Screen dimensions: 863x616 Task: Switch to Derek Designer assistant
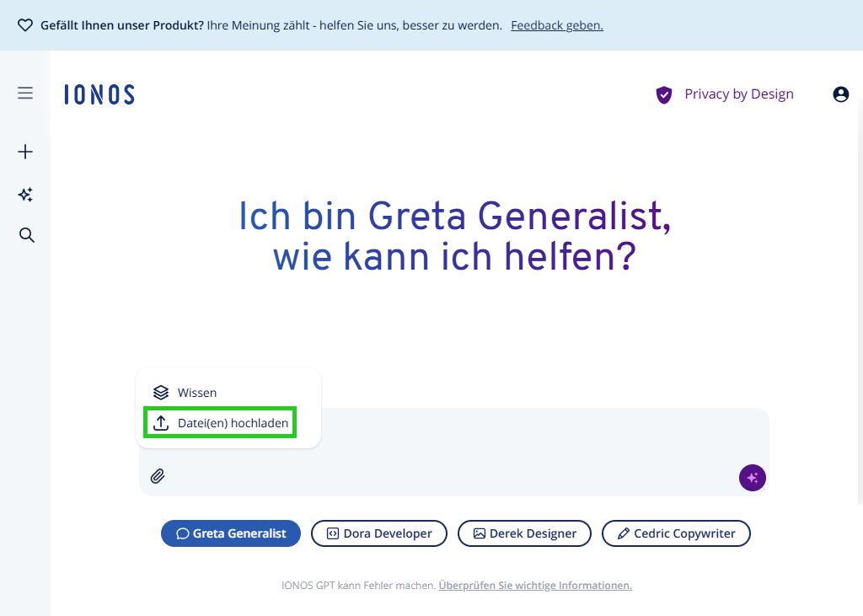[524, 533]
